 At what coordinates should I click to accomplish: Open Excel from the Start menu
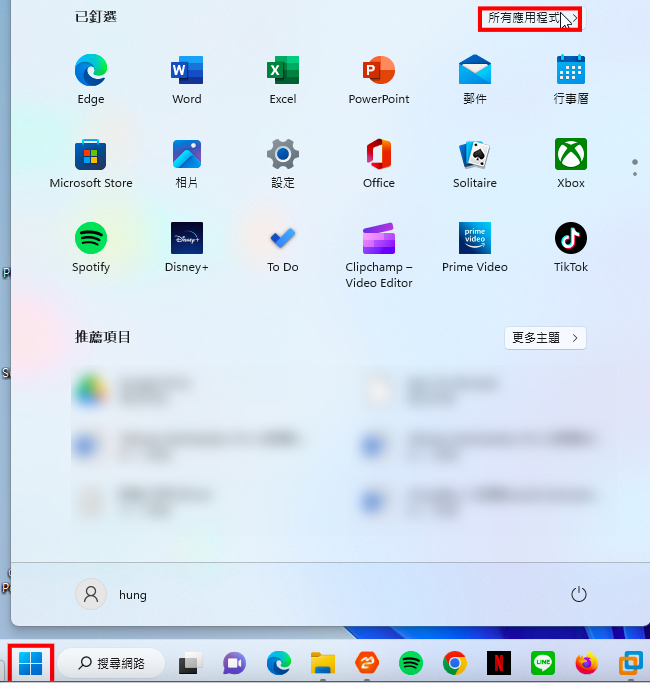[283, 79]
